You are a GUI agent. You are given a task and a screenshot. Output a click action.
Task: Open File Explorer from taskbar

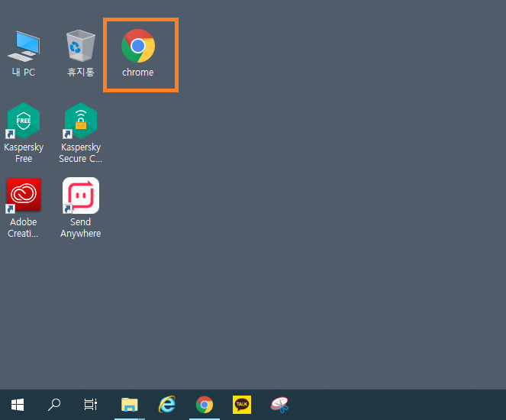tap(130, 405)
